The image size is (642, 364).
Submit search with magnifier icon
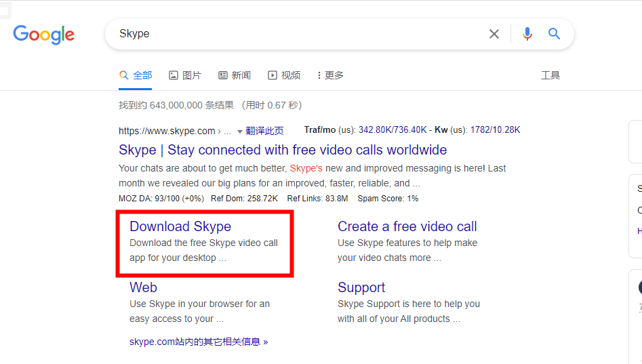[x=554, y=34]
